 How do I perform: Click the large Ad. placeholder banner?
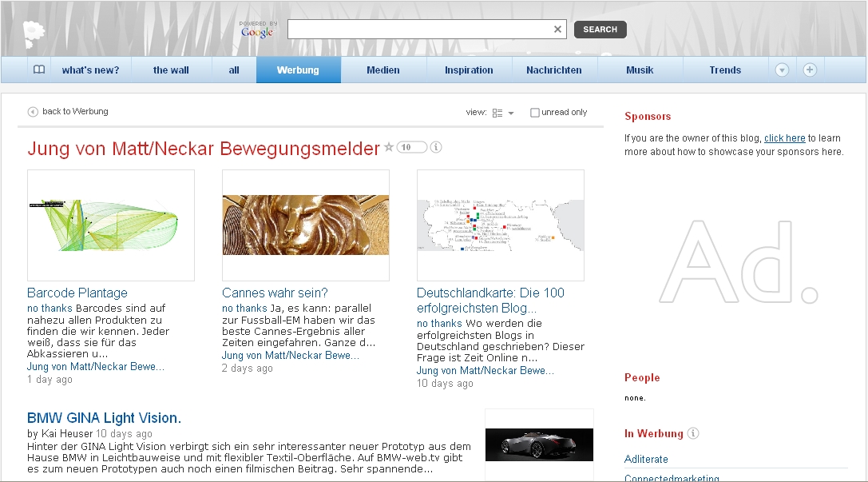click(739, 261)
